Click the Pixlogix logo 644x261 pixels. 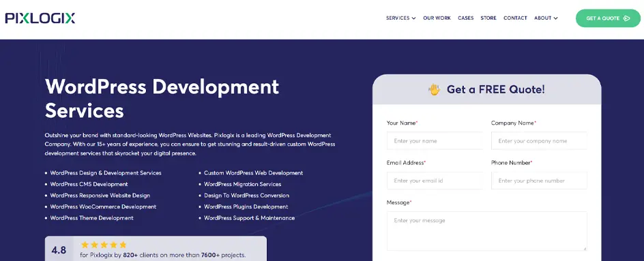coord(40,18)
